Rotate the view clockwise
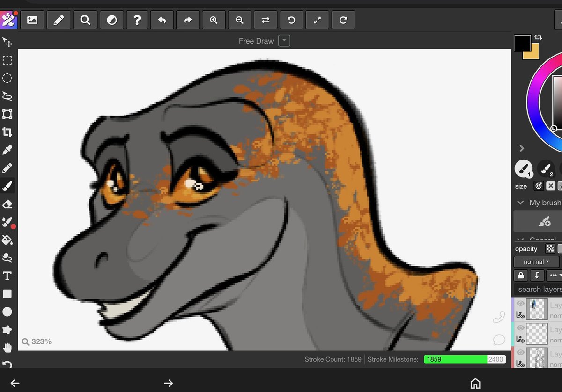 click(x=343, y=20)
